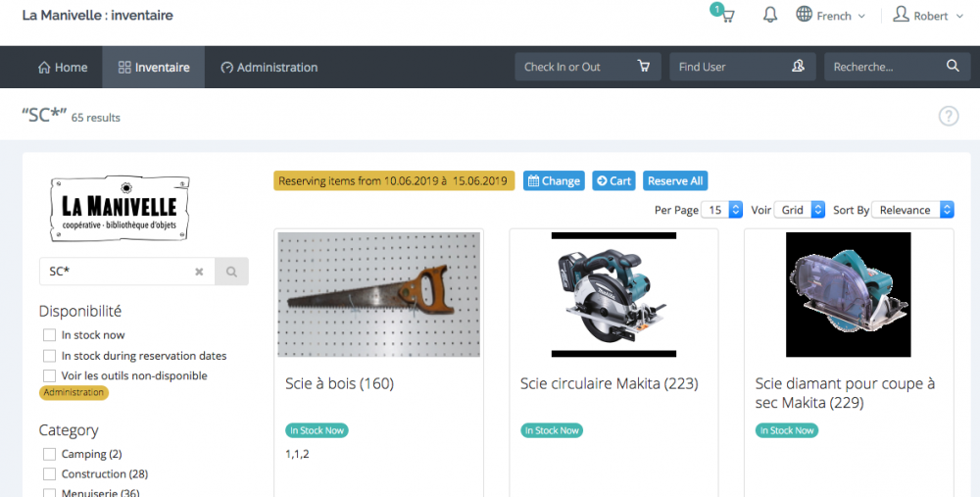Screen dimensions: 980x497
Task: Clear the SC* search with the x icon
Action: pos(199,272)
